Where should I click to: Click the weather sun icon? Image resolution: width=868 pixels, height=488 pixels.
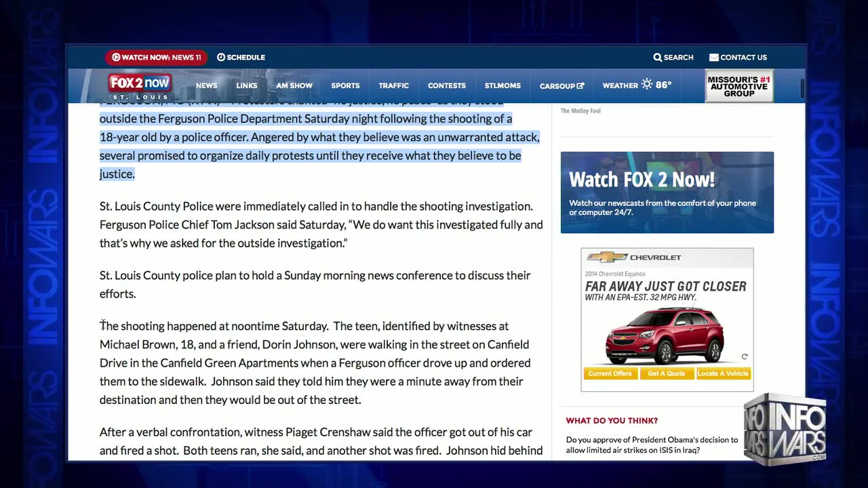[x=647, y=85]
